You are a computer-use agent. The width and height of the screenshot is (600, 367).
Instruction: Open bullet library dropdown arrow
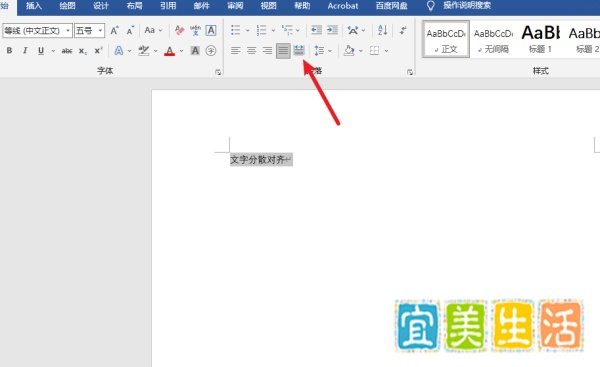(248, 30)
